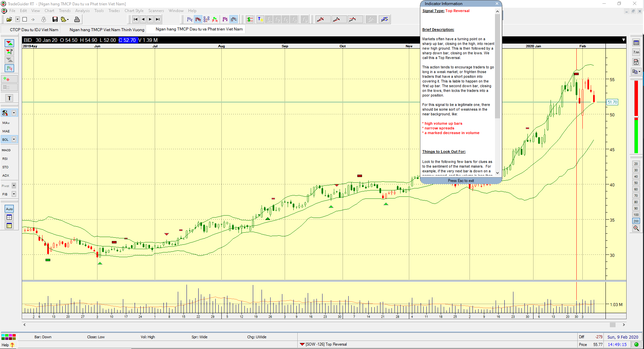Switch to CTCP Dau tu IDJ Viet Nam tab
The width and height of the screenshot is (644, 349).
34,30
